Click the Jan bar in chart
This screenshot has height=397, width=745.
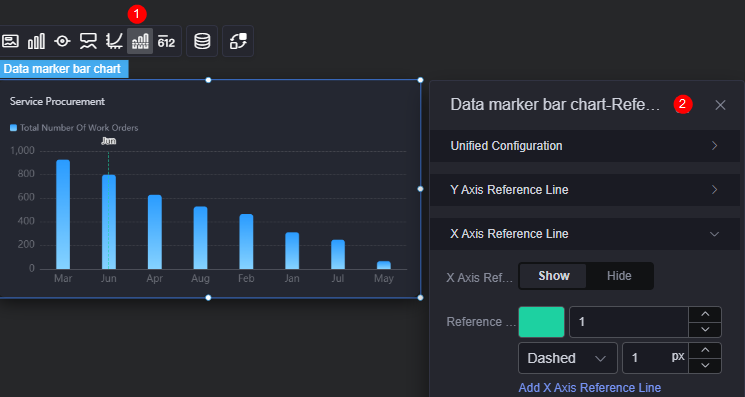292,251
